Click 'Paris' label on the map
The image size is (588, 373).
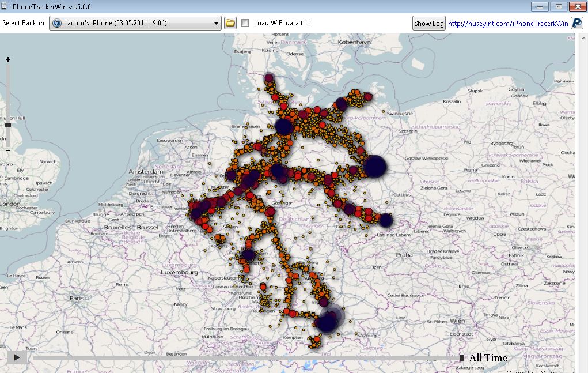[x=77, y=298]
